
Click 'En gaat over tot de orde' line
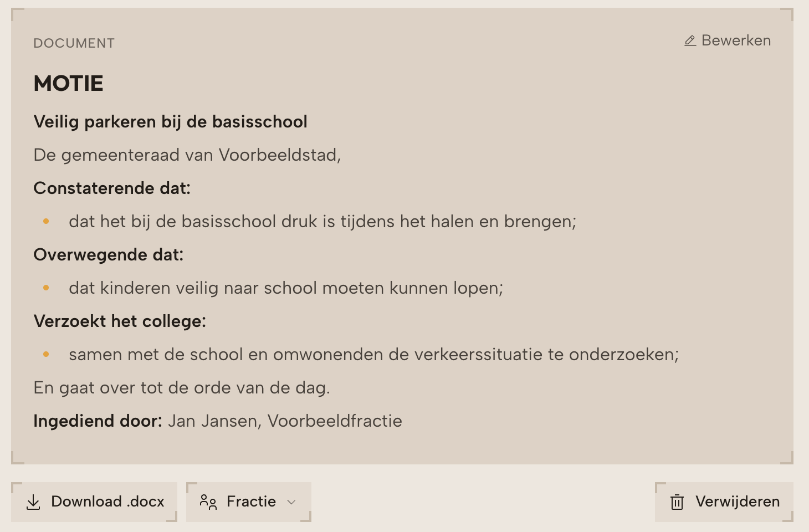click(182, 388)
